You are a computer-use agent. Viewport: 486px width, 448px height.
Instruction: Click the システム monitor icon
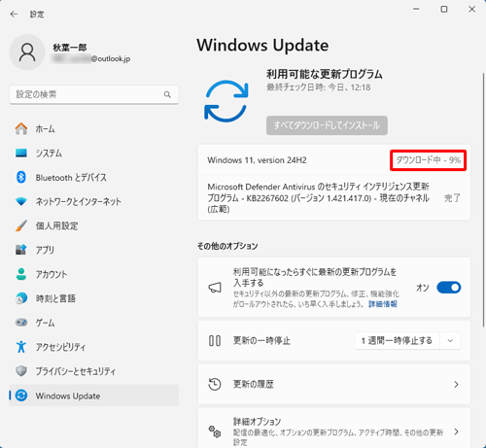click(x=21, y=153)
